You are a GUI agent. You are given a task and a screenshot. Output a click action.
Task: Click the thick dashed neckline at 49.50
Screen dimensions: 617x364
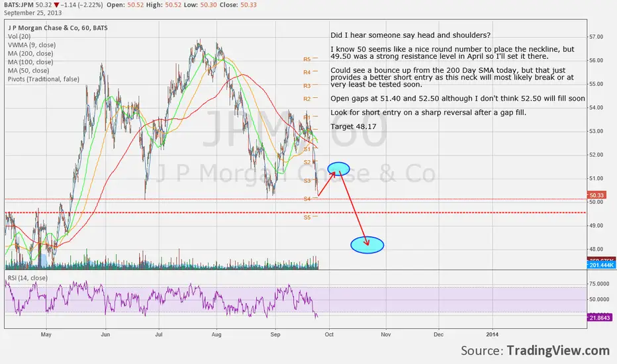point(295,213)
